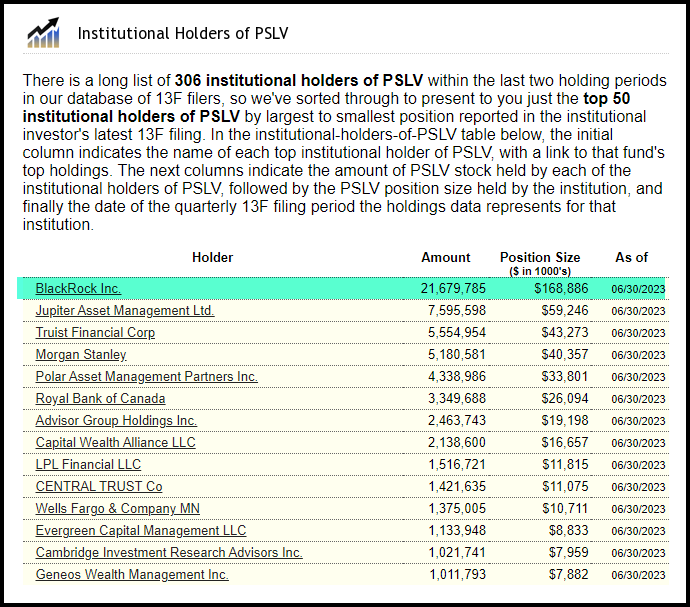Click Wells Fargo & Company MN link
This screenshot has height=607, width=690.
coord(118,508)
